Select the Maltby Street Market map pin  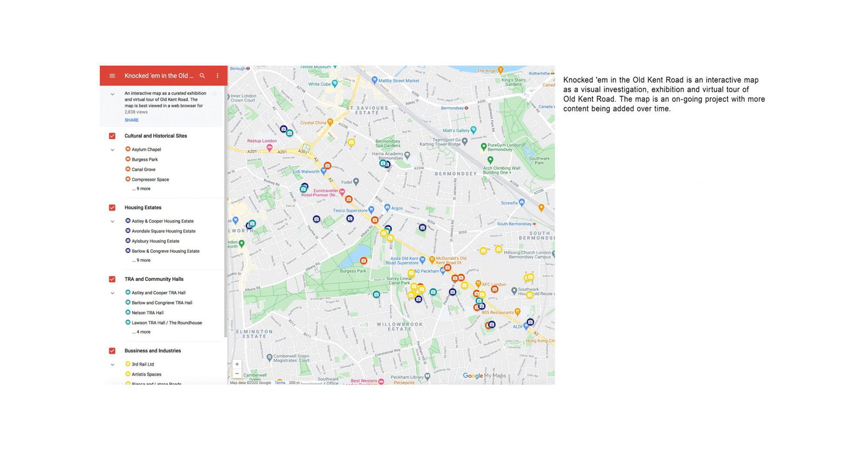tap(375, 80)
